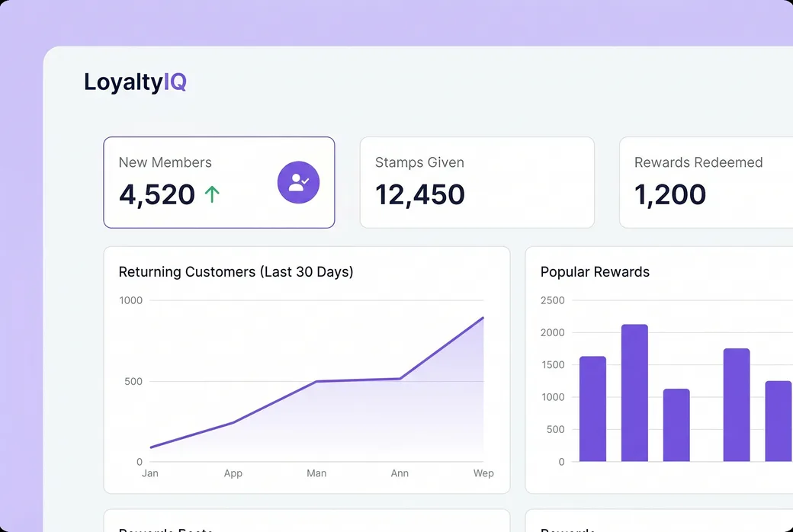This screenshot has height=532, width=793.
Task: Click the LoyaltyIQ logo
Action: 135,82
